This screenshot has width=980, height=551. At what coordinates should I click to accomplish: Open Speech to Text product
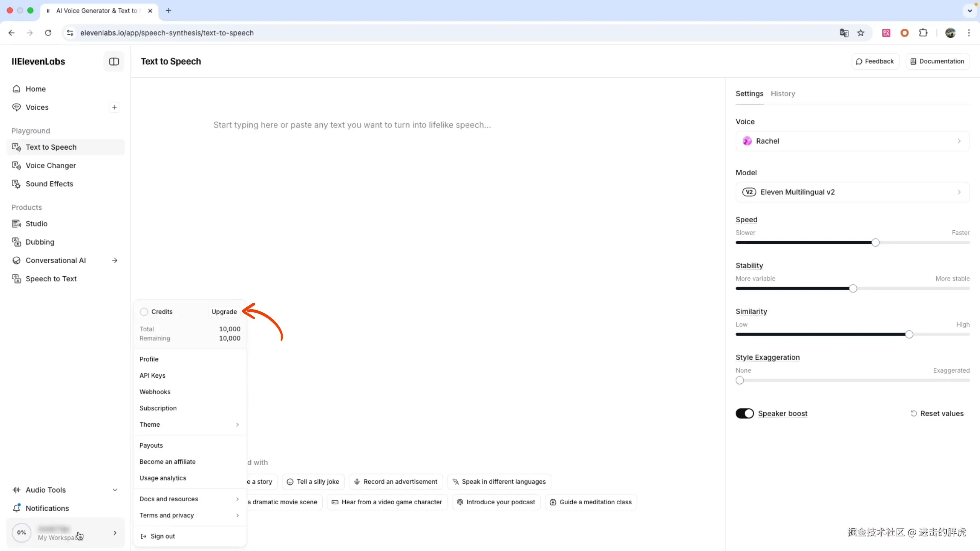pos(51,279)
